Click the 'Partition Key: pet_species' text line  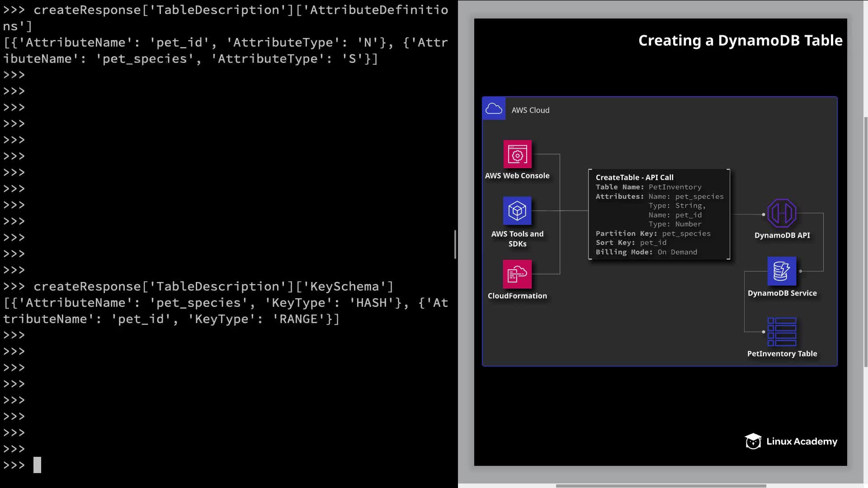coord(653,234)
